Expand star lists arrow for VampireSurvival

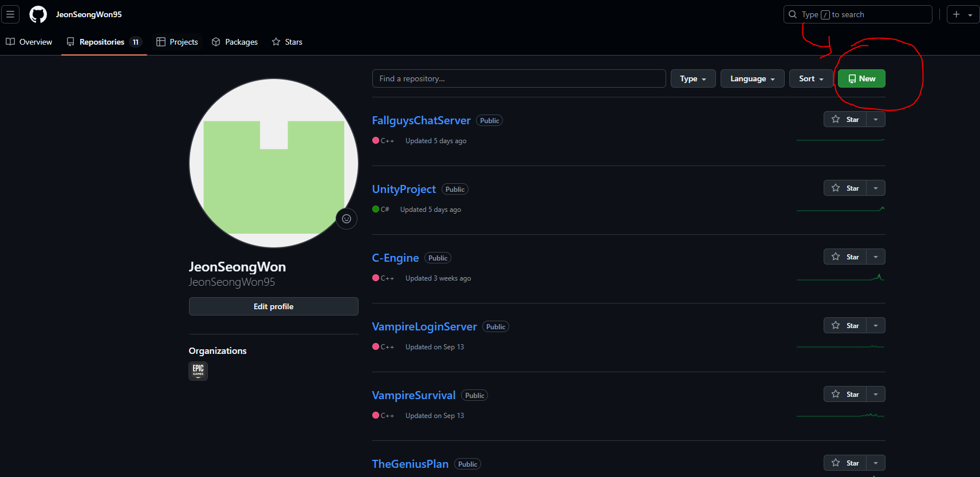[876, 394]
